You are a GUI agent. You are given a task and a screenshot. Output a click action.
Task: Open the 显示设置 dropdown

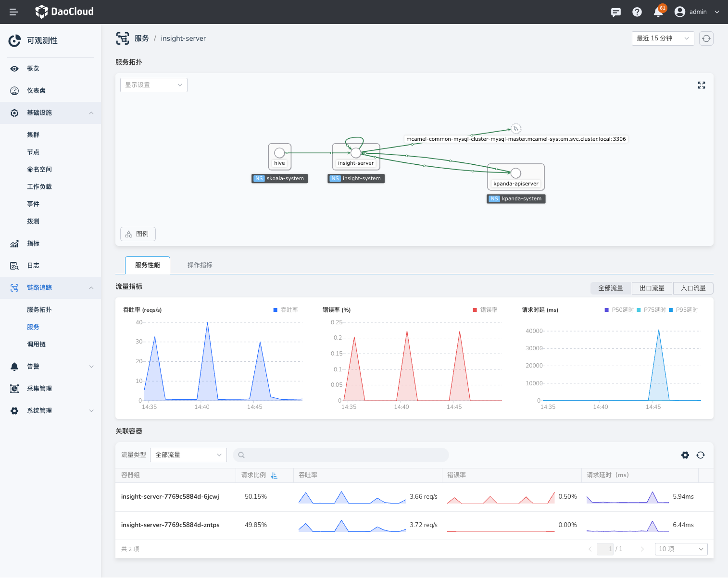tap(153, 85)
